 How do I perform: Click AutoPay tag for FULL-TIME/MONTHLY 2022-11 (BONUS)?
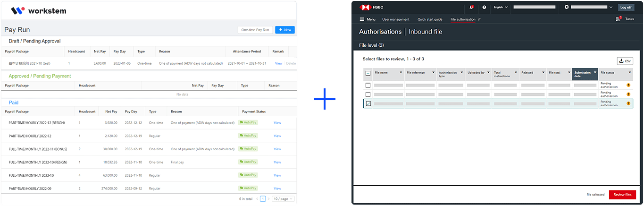[248, 149]
